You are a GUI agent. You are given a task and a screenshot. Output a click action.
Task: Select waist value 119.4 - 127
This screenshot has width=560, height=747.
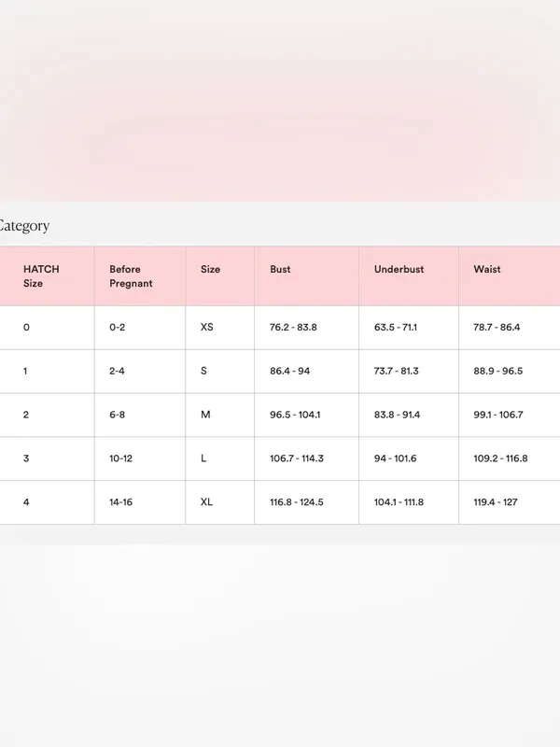(496, 502)
